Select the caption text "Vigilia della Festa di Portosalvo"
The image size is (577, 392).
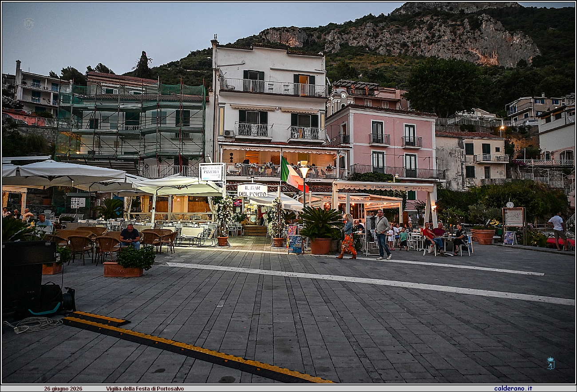pos(145,388)
